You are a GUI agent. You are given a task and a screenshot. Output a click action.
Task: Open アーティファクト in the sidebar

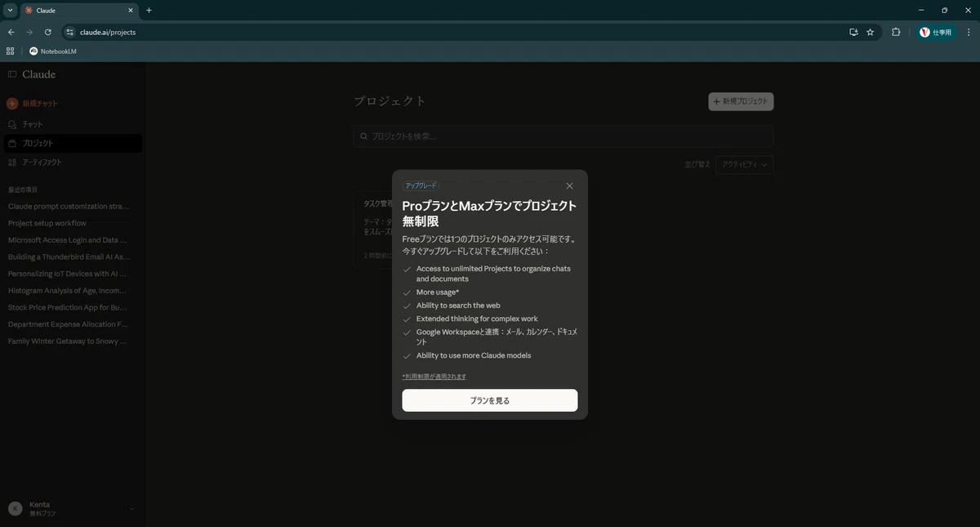(x=42, y=163)
